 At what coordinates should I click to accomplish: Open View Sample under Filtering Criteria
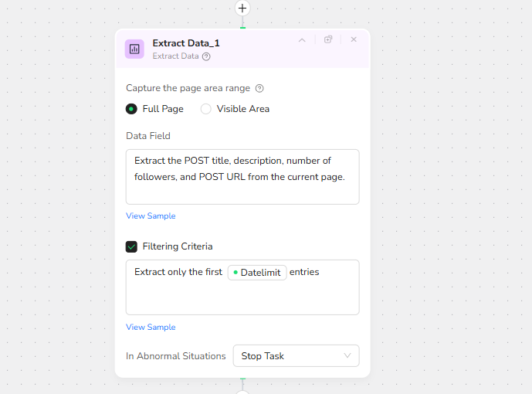(151, 328)
